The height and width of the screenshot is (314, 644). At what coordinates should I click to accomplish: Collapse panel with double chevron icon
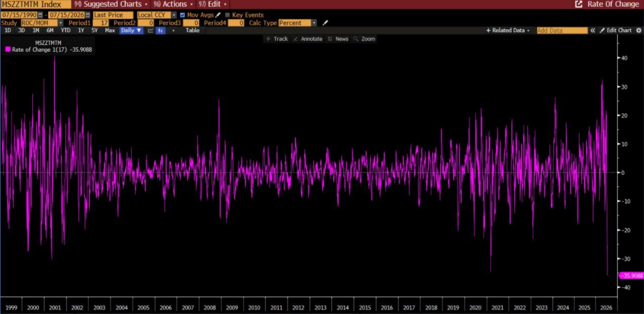(x=593, y=30)
